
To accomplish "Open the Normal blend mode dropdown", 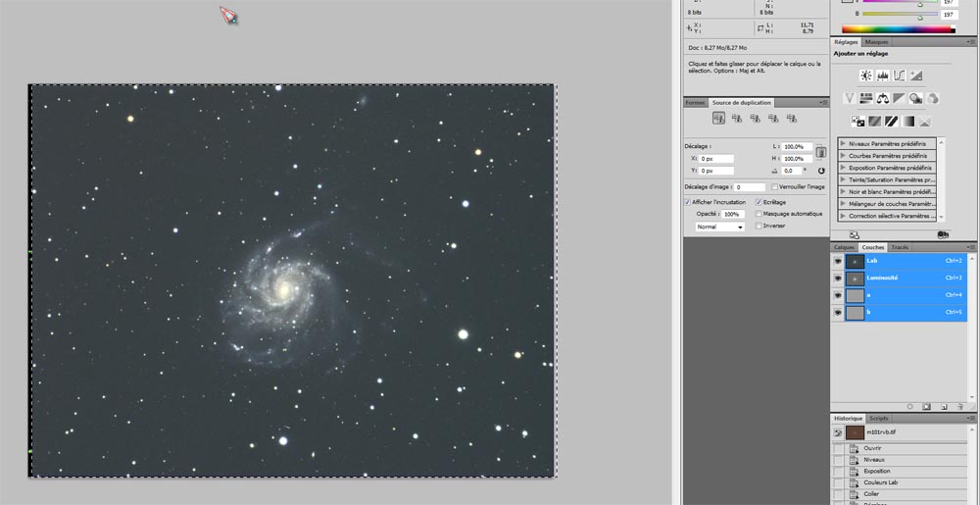I will pos(719,227).
